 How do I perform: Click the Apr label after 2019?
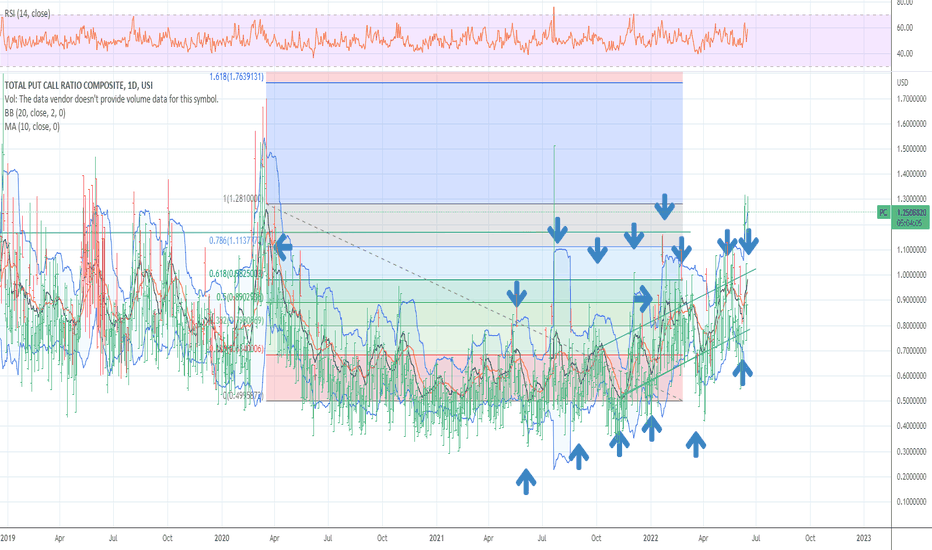tap(59, 538)
